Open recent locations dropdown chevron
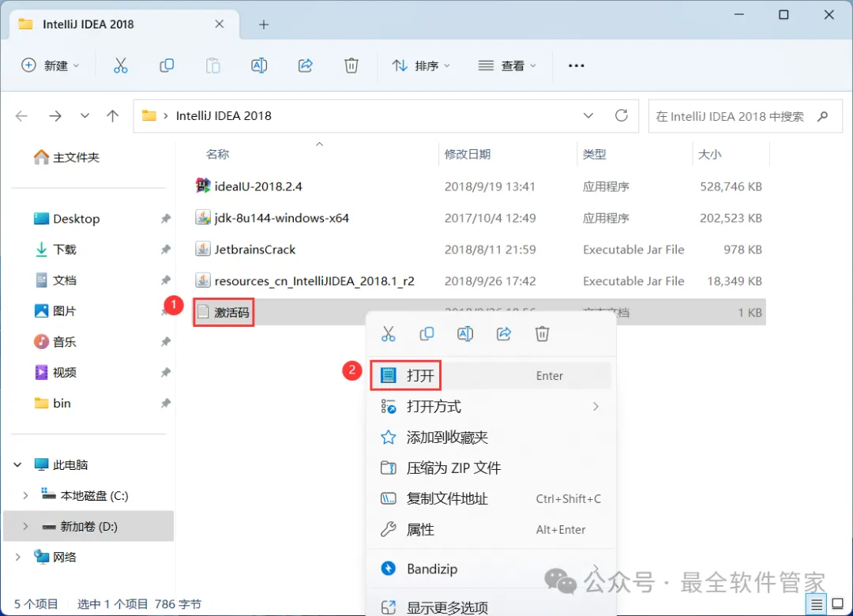 point(85,116)
